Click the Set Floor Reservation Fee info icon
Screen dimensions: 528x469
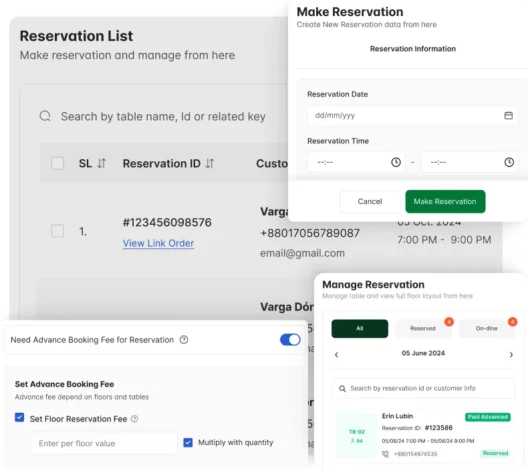tap(134, 418)
